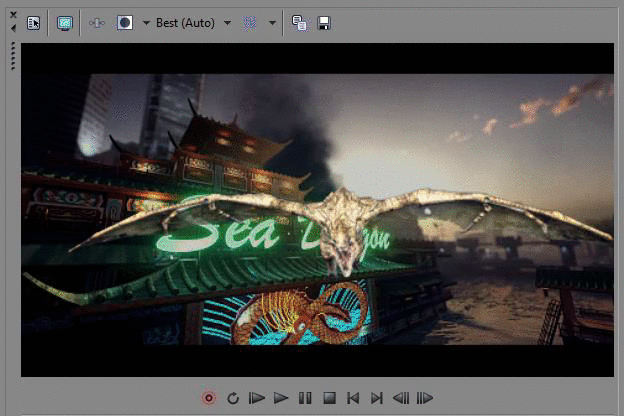Expand the Split Screen View dropdown arrow
The width and height of the screenshot is (624, 416).
click(x=146, y=23)
